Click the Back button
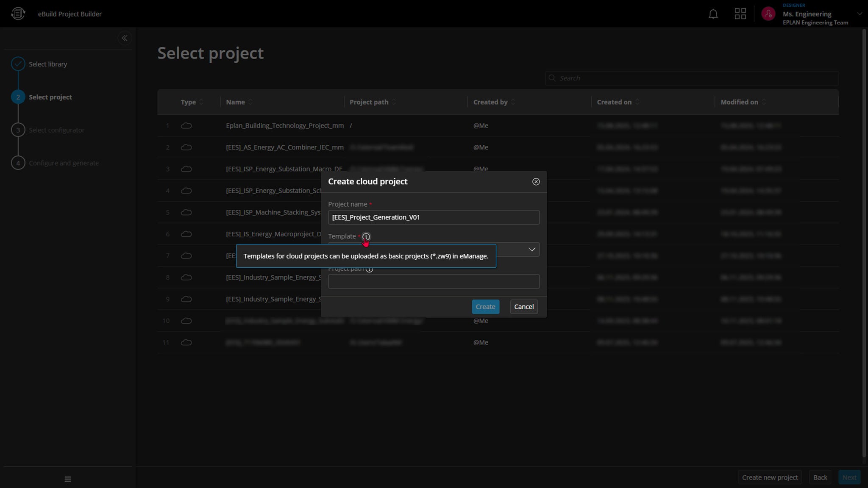 click(x=820, y=477)
